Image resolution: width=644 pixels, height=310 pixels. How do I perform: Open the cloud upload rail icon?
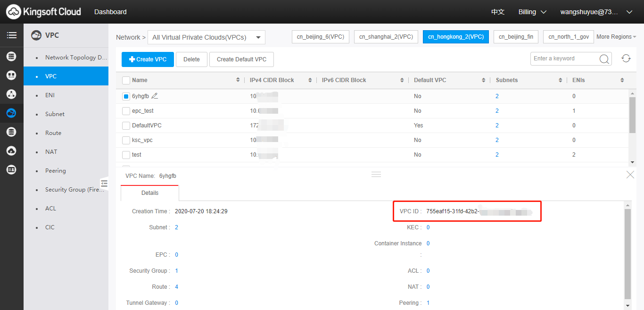[x=12, y=151]
